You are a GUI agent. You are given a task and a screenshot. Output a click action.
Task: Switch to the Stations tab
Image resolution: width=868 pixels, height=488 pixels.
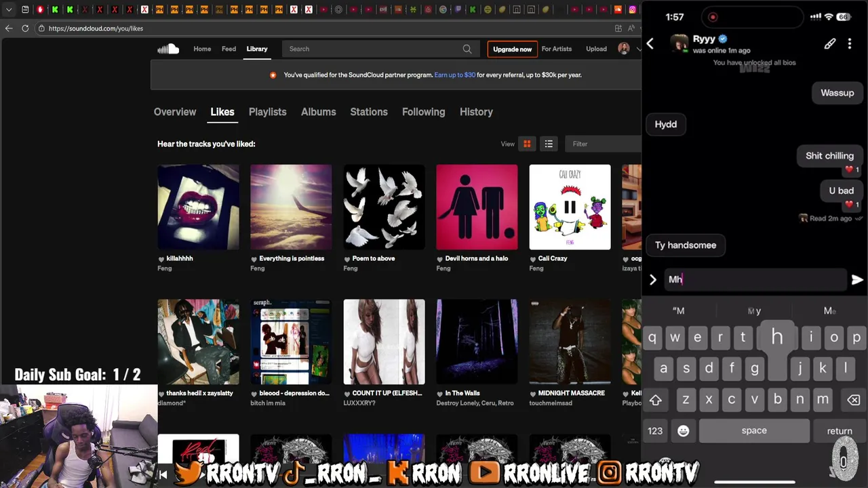click(x=369, y=112)
